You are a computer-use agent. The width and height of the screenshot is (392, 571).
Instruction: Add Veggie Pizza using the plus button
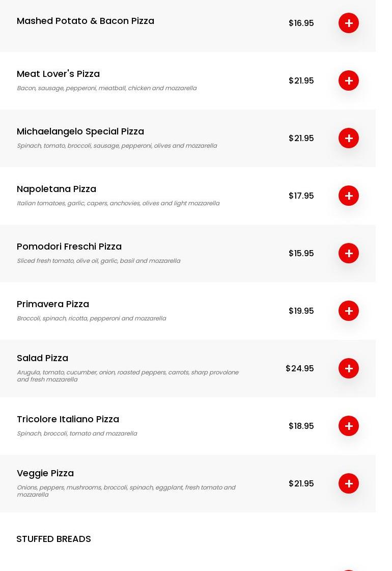[x=349, y=483]
